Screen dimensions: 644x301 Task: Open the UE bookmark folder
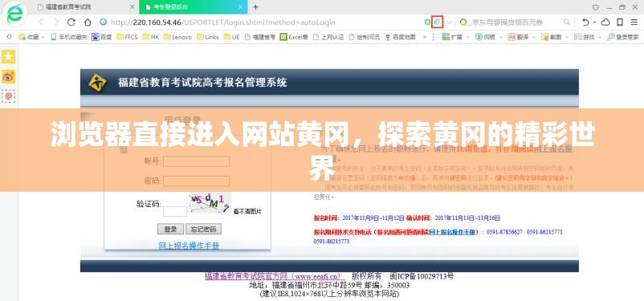pos(231,37)
